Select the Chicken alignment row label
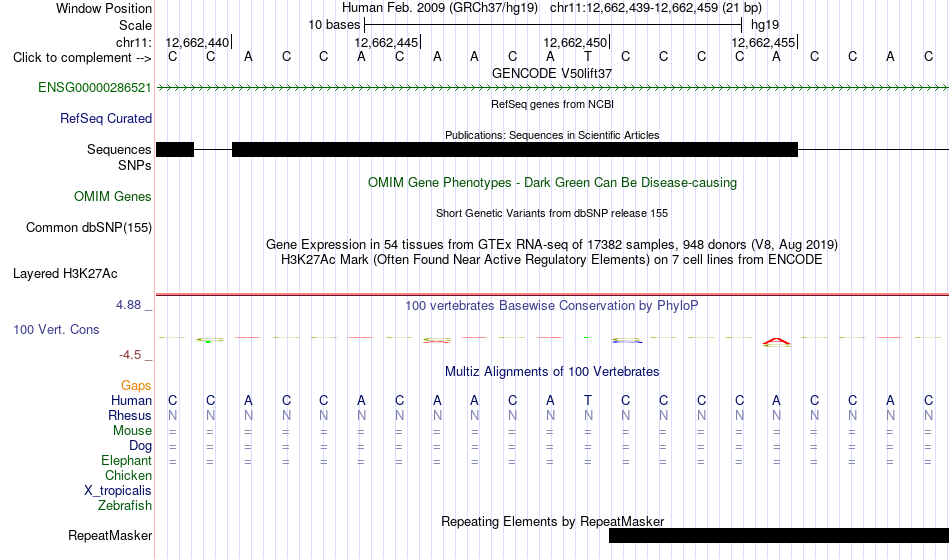 (x=128, y=475)
